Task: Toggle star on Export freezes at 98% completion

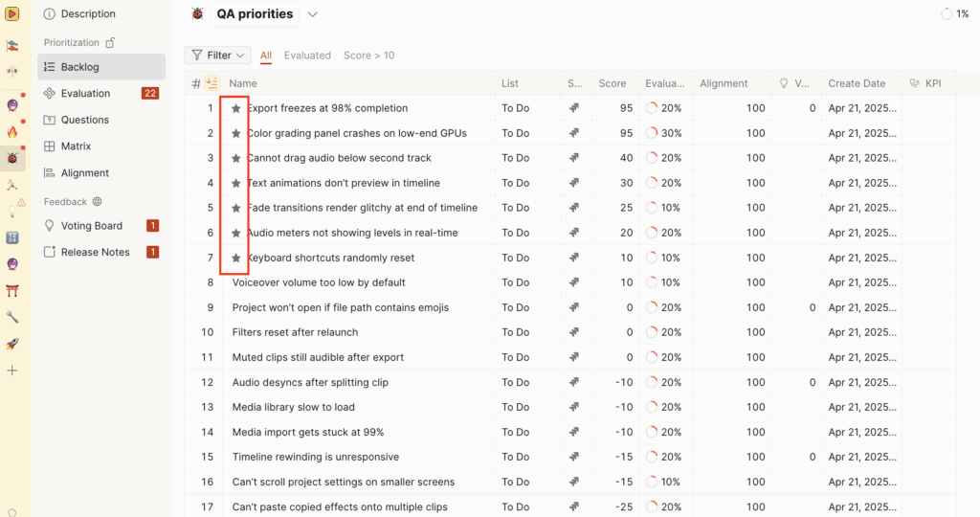Action: pos(235,108)
